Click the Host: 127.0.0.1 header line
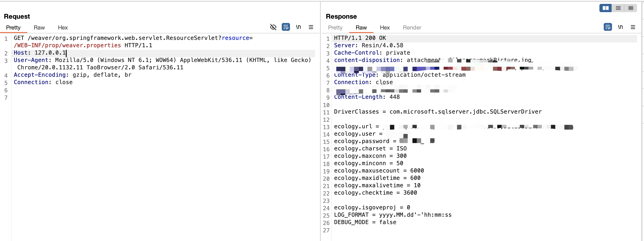Viewport: 644px width, 241px height. tap(40, 53)
